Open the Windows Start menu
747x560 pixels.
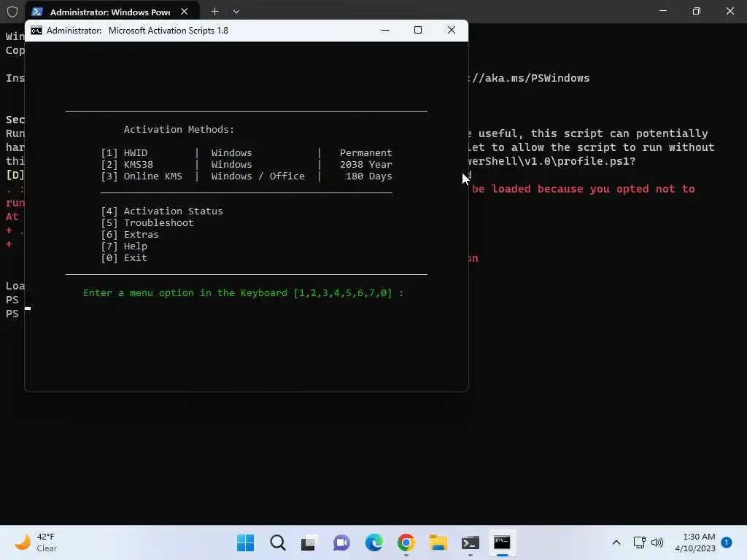245,542
